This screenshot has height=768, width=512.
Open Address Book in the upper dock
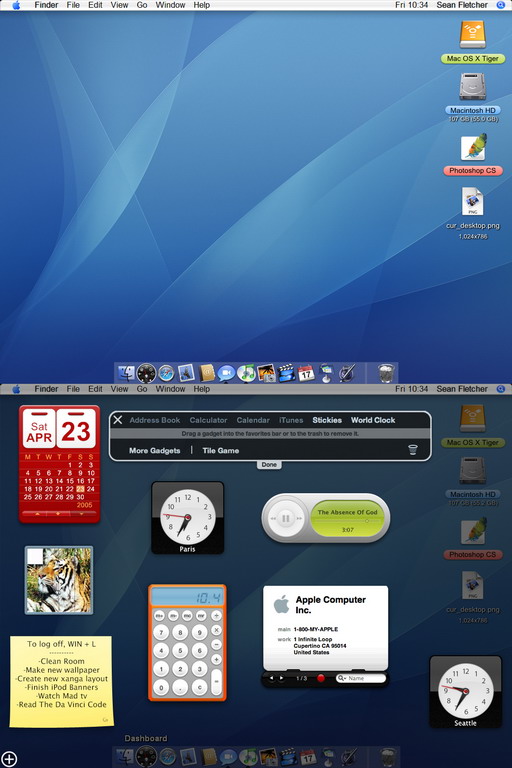207,373
